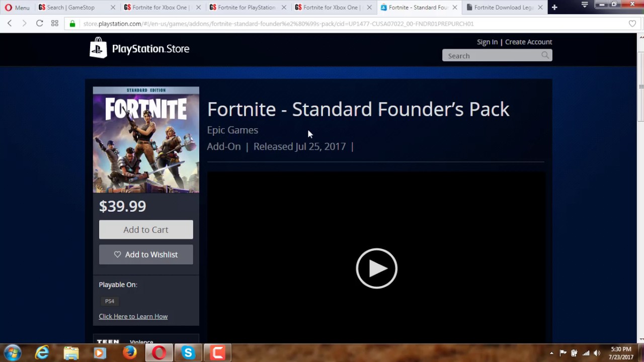This screenshot has height=362, width=644.
Task: Open the Speed Dial grid icon
Action: [x=55, y=24]
